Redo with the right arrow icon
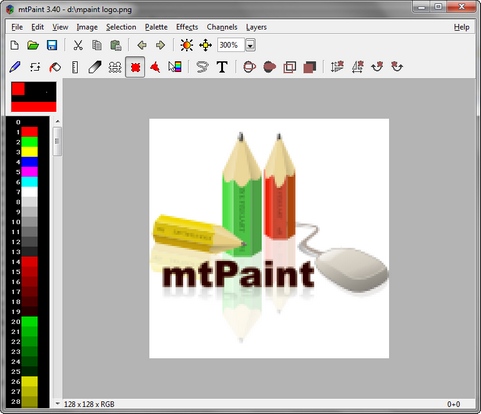The width and height of the screenshot is (481, 414). (x=160, y=45)
